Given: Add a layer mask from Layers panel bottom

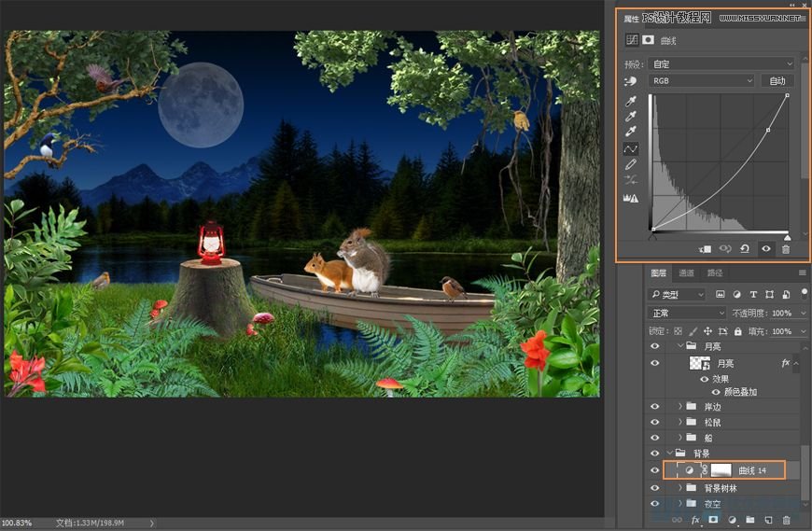Looking at the screenshot, I should click(x=713, y=519).
